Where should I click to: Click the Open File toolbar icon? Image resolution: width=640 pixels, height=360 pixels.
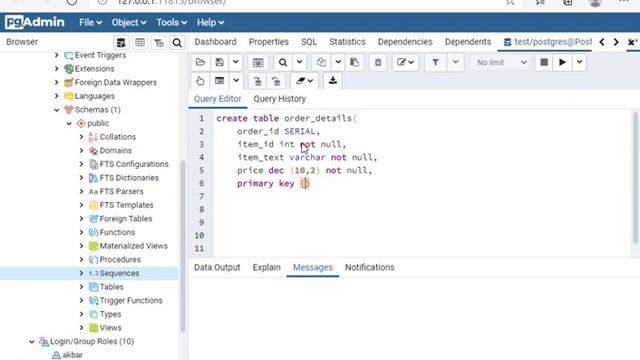[x=200, y=62]
